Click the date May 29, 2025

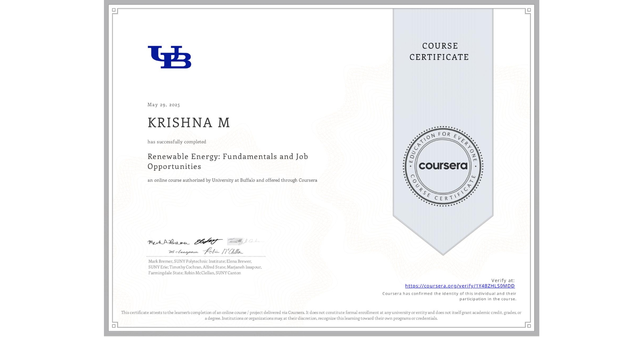point(164,105)
